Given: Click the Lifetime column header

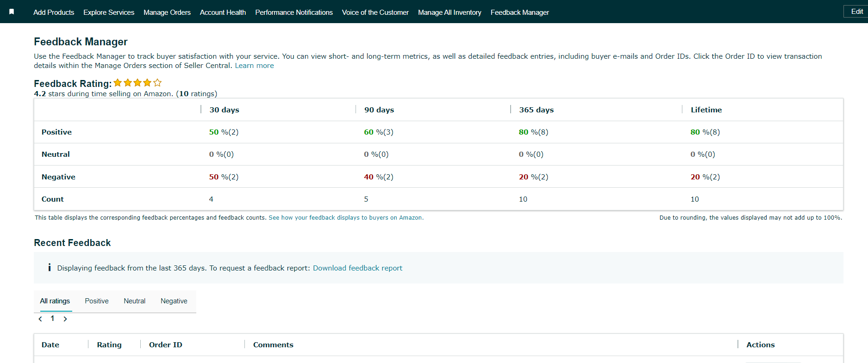Looking at the screenshot, I should pos(706,110).
